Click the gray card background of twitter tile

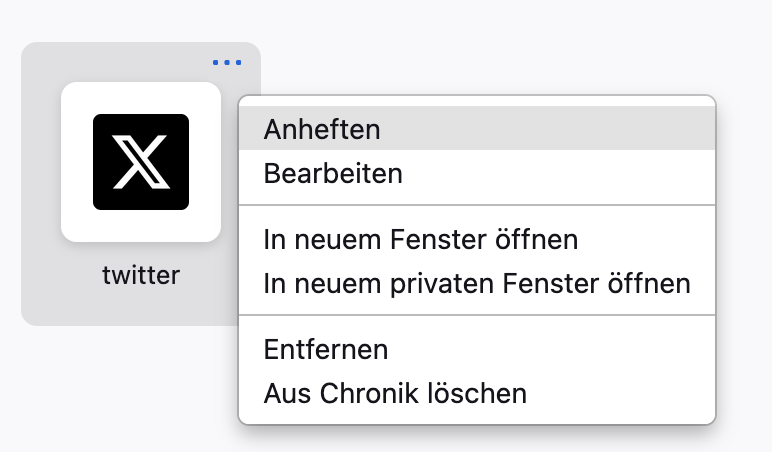(42, 300)
